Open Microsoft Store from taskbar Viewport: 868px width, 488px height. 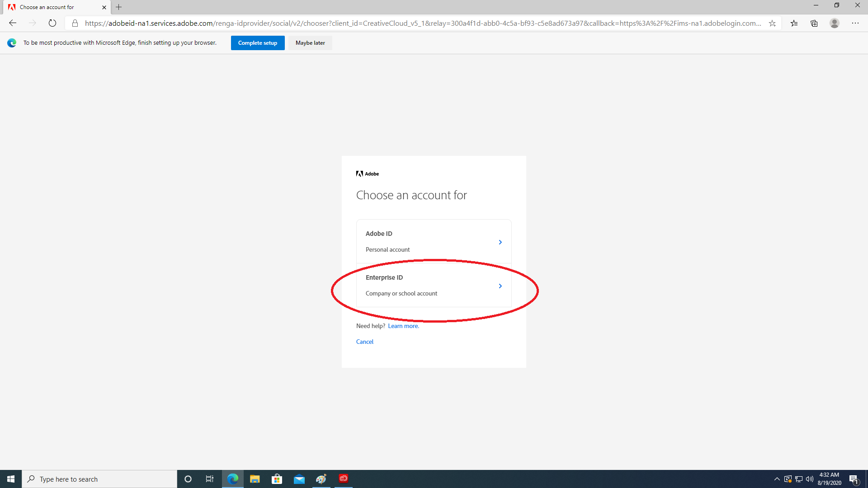click(277, 479)
